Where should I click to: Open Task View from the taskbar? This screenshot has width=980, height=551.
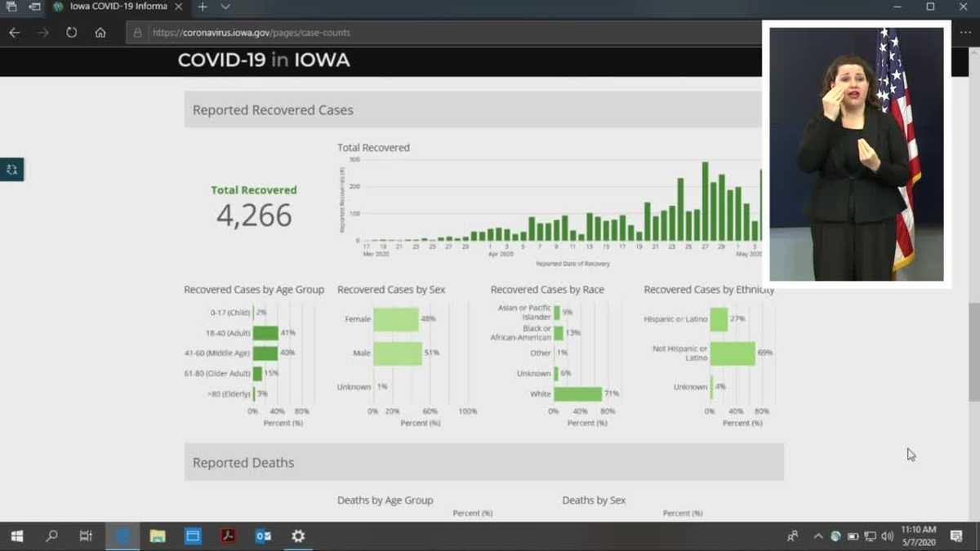(86, 535)
